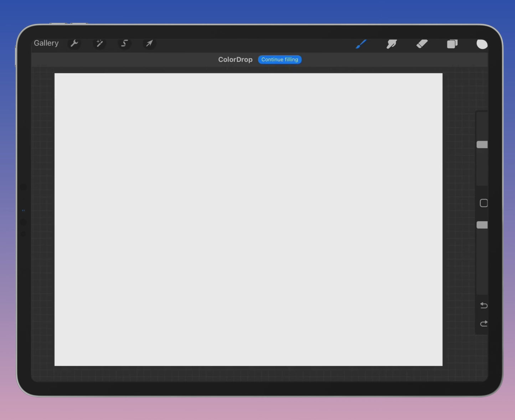Open the Actions menu via wrench icon

pyautogui.click(x=74, y=43)
